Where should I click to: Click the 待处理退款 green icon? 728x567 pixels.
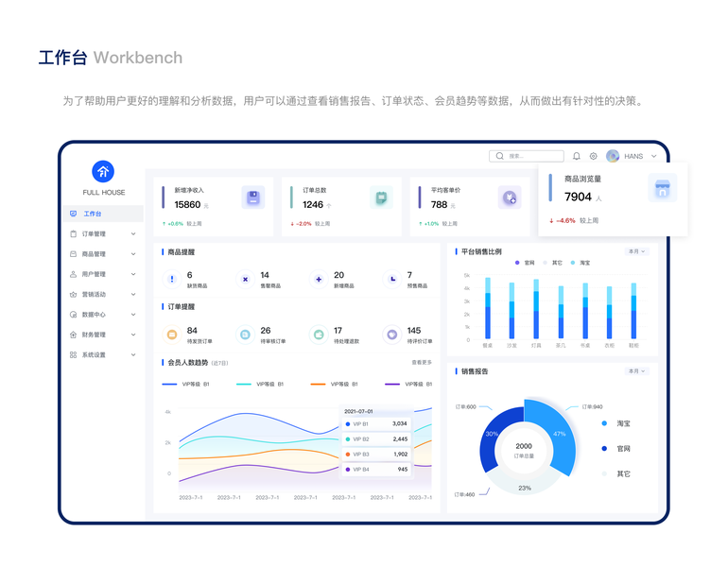pos(319,335)
